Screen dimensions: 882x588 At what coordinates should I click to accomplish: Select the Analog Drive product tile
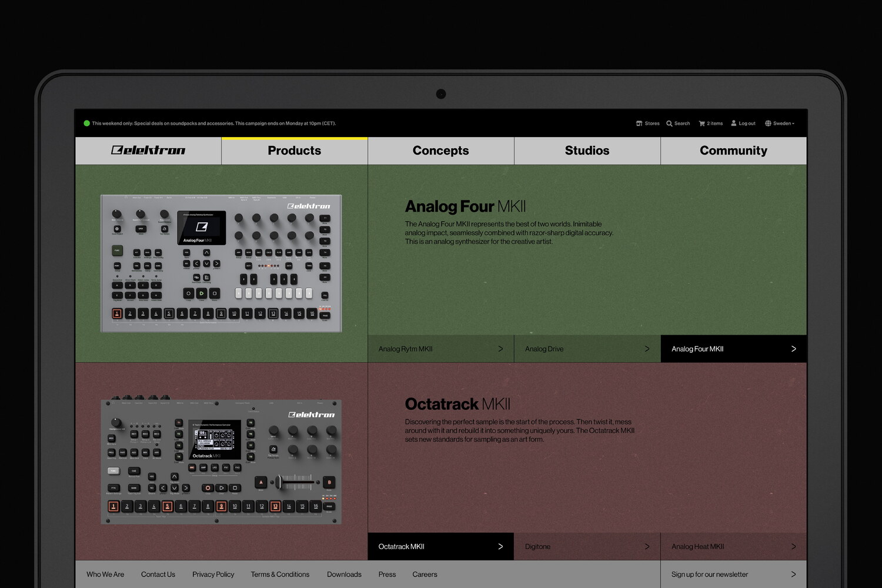point(587,349)
